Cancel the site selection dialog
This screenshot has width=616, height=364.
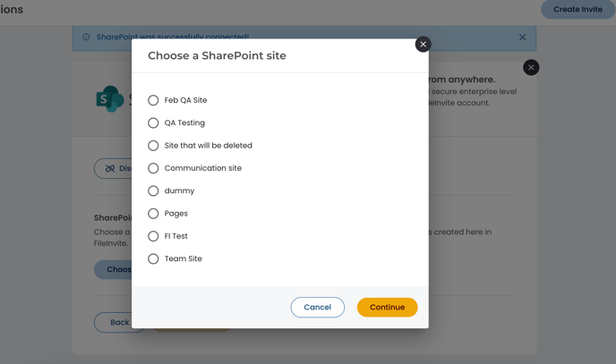[x=318, y=307]
